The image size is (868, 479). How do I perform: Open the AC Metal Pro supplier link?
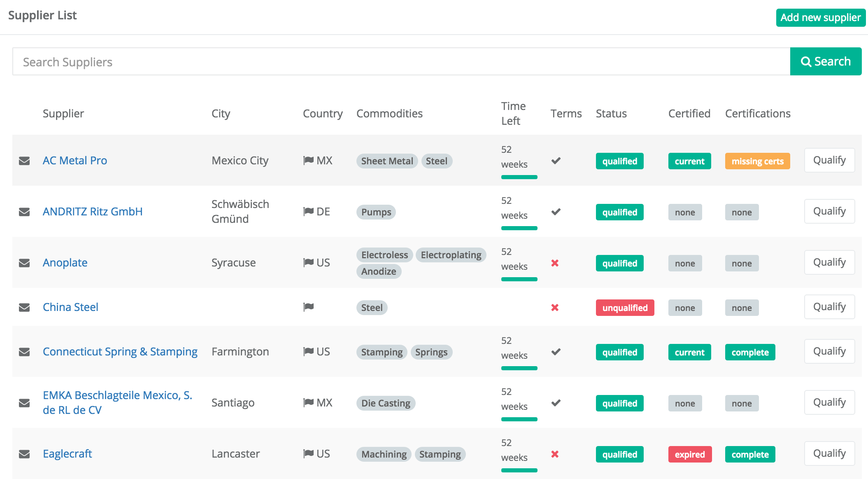coord(75,160)
